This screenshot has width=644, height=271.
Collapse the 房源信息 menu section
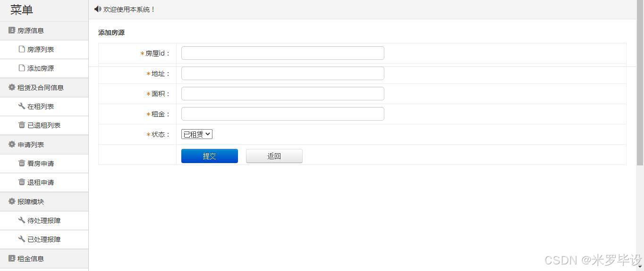point(44,31)
